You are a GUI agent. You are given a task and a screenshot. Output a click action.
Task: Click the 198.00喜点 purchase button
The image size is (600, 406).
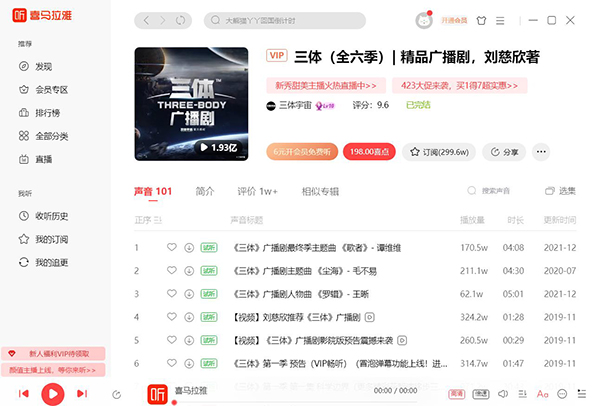[369, 152]
